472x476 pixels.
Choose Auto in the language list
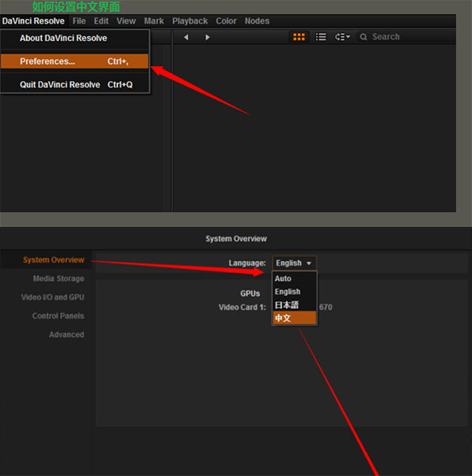point(282,279)
